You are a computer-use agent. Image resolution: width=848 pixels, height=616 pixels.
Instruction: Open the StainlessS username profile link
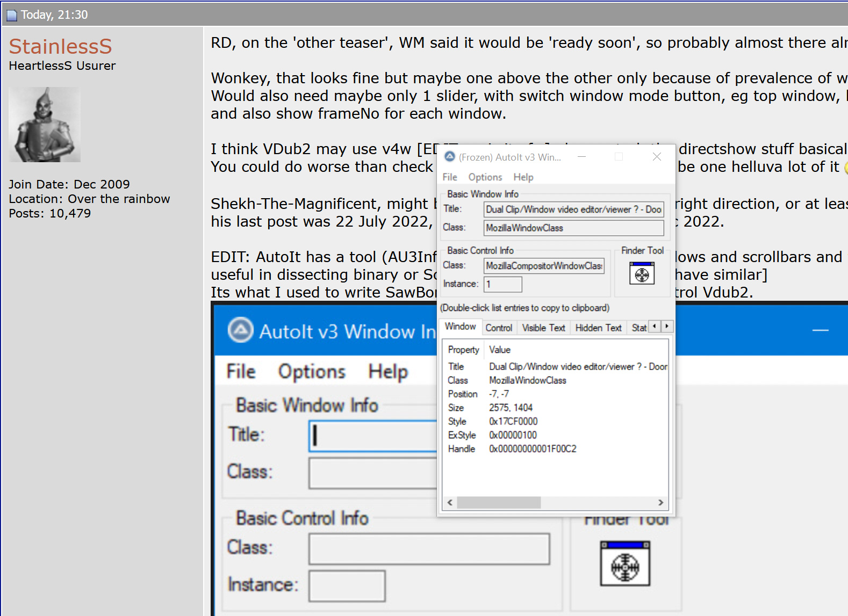pyautogui.click(x=60, y=47)
